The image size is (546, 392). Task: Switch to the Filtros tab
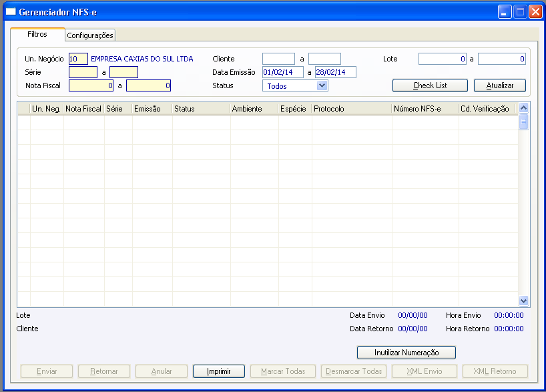37,34
